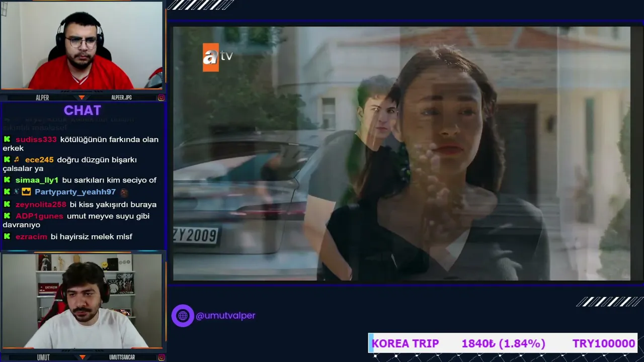Click the webcam feed of the streamer in red
This screenshot has width=644, height=362.
pos(82,45)
